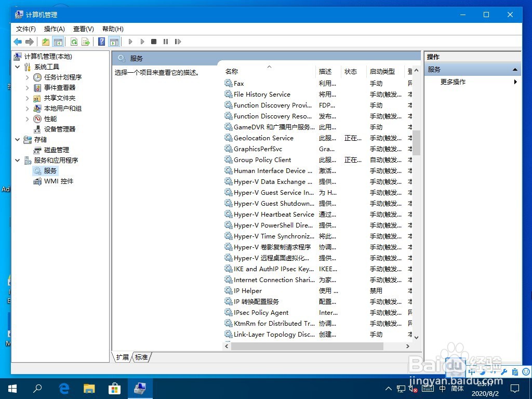532x399 pixels.
Task: Collapse the 存储 tree node
Action: click(x=18, y=139)
